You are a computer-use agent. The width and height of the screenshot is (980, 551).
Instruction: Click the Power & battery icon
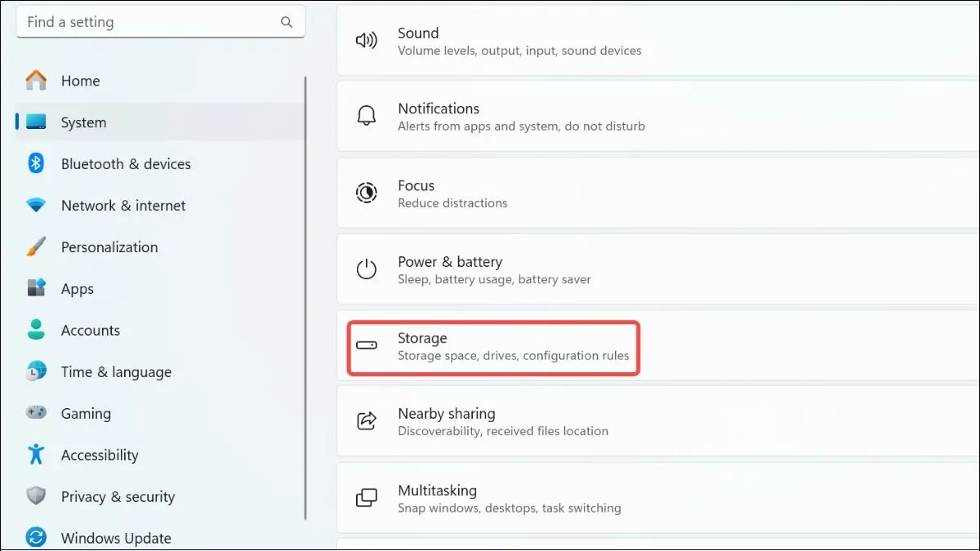pos(367,269)
